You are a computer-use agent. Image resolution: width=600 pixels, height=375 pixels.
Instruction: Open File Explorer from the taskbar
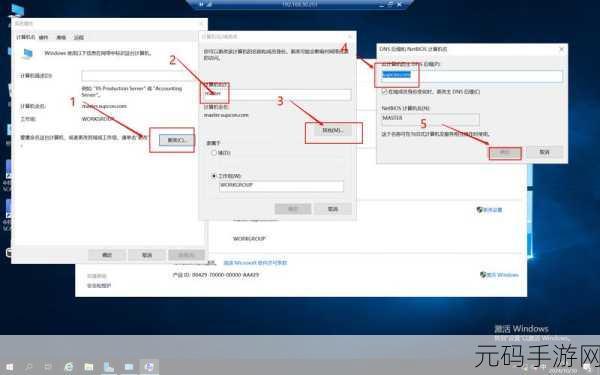point(89,367)
